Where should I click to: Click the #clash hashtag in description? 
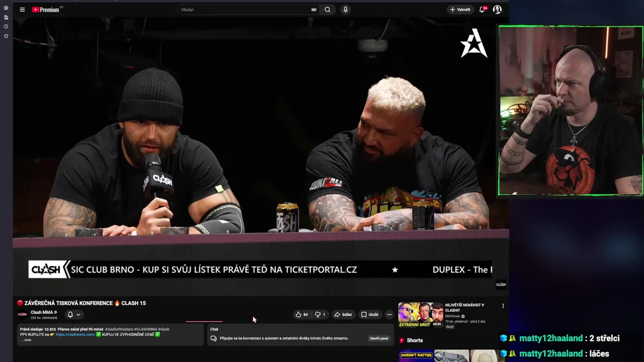click(164, 329)
